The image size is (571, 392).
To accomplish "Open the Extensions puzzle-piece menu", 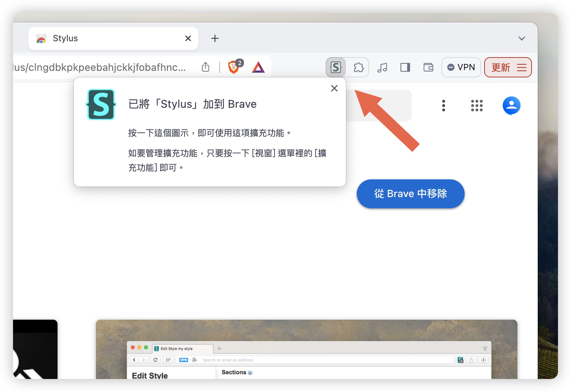I will [359, 67].
